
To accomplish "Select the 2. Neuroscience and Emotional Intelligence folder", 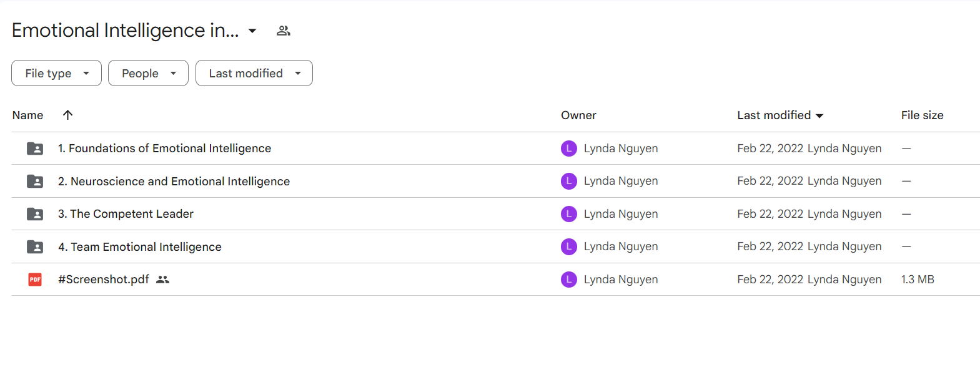I will click(174, 182).
